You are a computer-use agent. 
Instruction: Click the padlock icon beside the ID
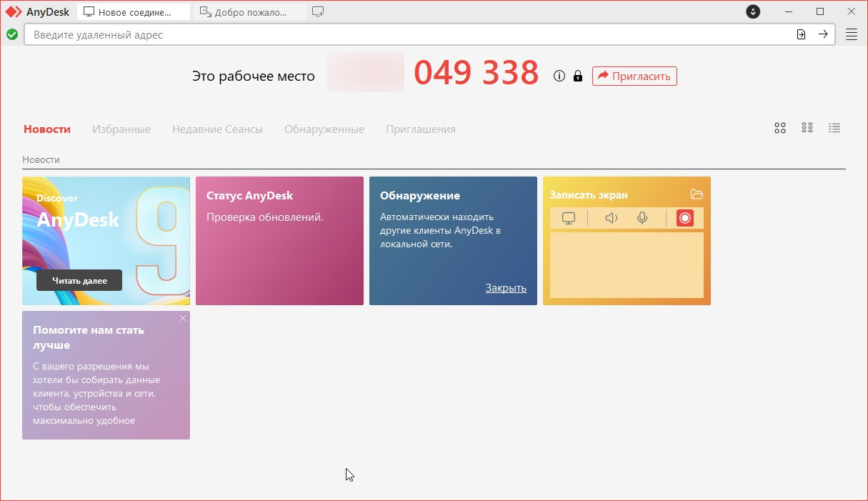pyautogui.click(x=578, y=76)
